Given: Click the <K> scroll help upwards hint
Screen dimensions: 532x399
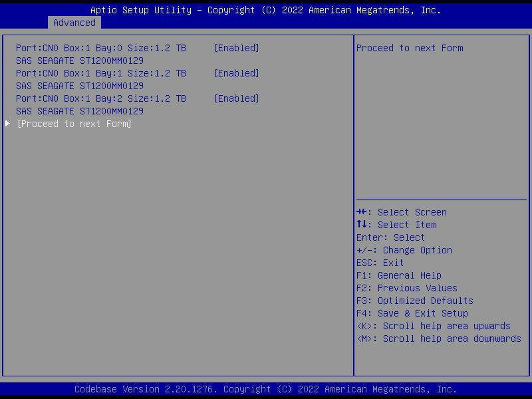Looking at the screenshot, I should 433,326.
